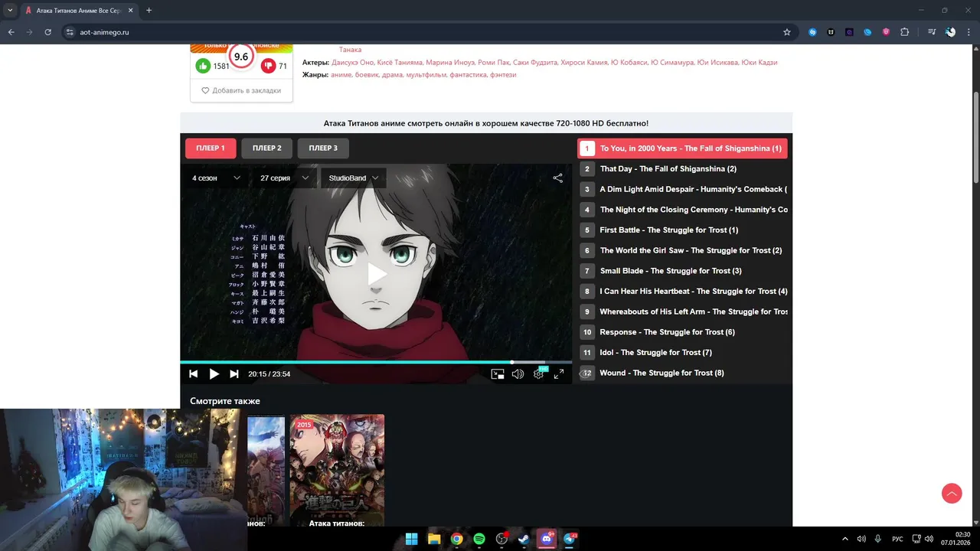
Task: Click the share icon on the video player
Action: pos(558,178)
